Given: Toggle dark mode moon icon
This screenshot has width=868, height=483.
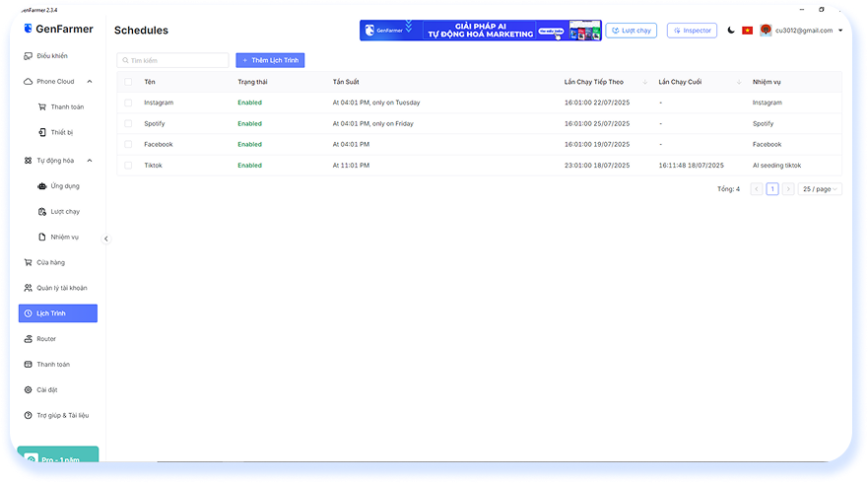Looking at the screenshot, I should (731, 31).
